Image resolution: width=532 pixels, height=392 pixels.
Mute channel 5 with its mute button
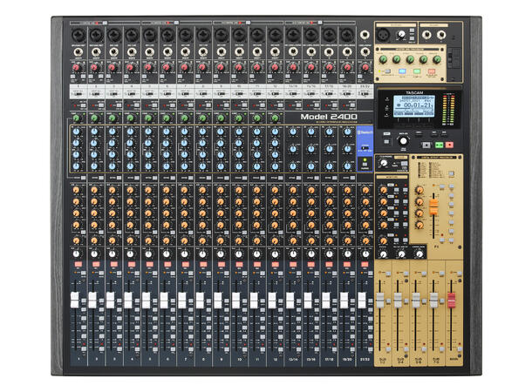tap(155, 273)
